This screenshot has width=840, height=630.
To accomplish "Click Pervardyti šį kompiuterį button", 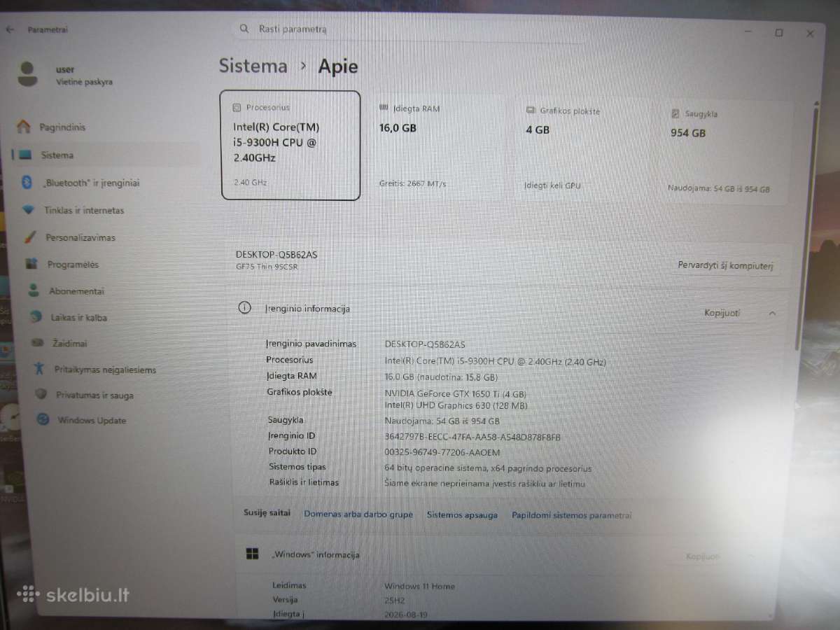I will [x=725, y=265].
